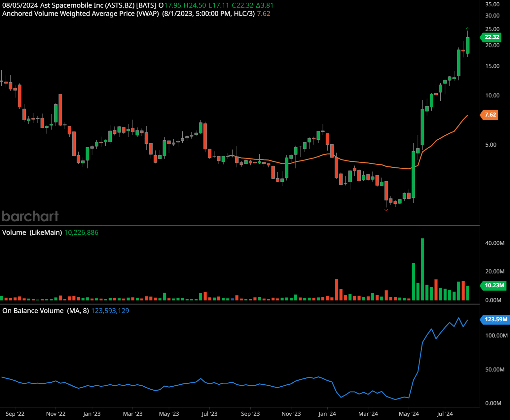This screenshot has height=420, width=510.
Task: Click the 10.00 price axis label
Action: pos(492,95)
